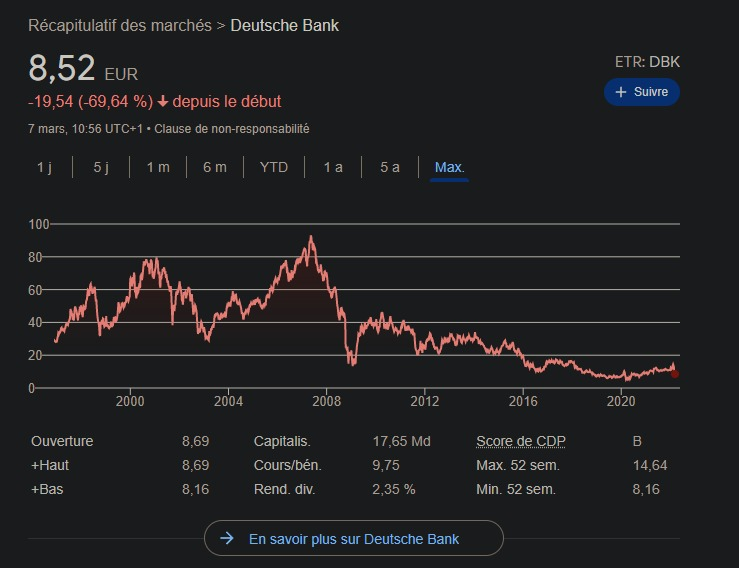The height and width of the screenshot is (568, 739).
Task: Open the Récapitulatif des marchés breadcrumb
Action: click(120, 25)
